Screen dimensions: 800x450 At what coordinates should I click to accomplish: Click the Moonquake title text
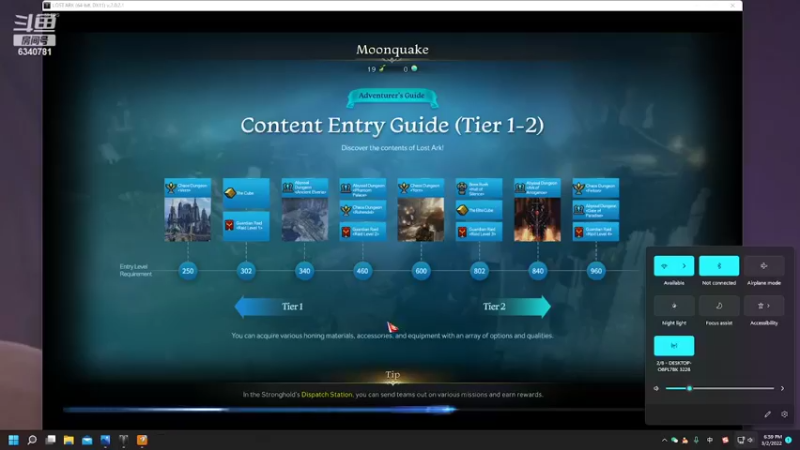[392, 49]
